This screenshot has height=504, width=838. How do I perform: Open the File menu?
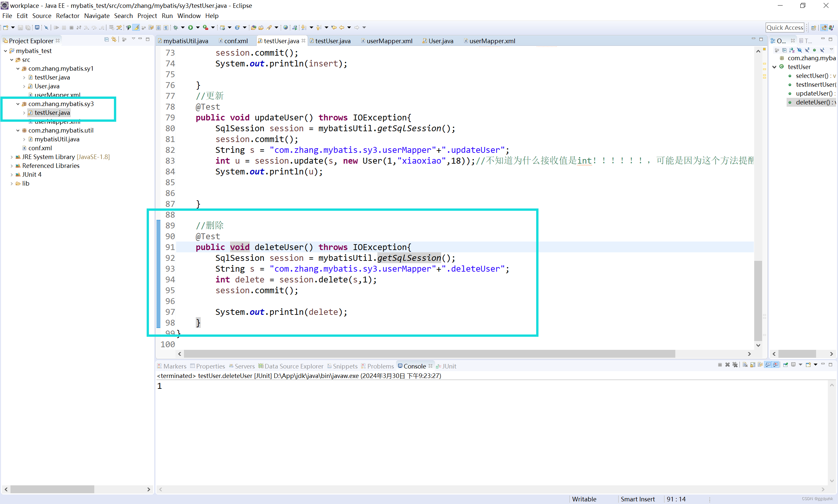pos(7,16)
